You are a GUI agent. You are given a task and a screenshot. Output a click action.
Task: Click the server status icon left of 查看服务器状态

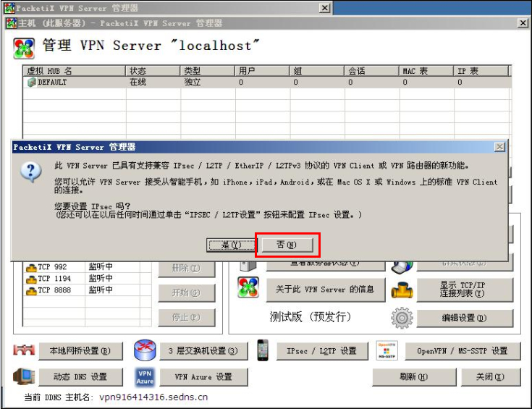coord(248,266)
